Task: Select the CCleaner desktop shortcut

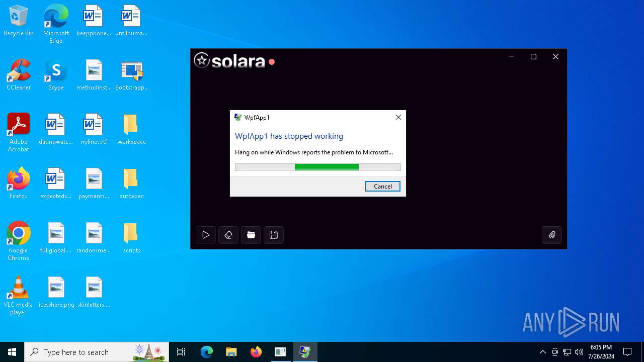Action: point(19,75)
